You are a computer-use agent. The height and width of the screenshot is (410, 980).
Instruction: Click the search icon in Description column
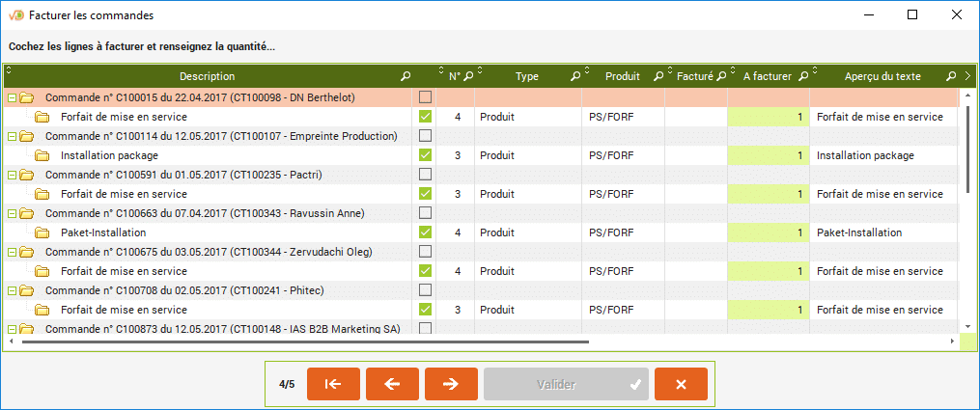tap(406, 76)
